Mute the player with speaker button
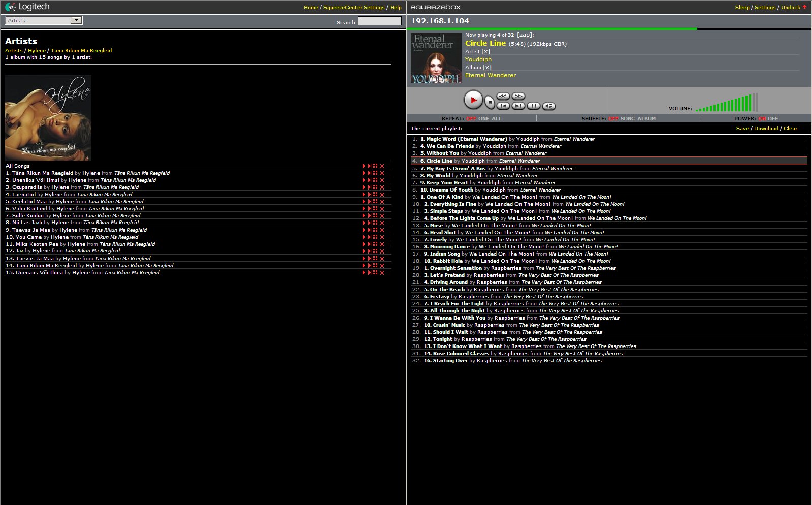 [548, 106]
